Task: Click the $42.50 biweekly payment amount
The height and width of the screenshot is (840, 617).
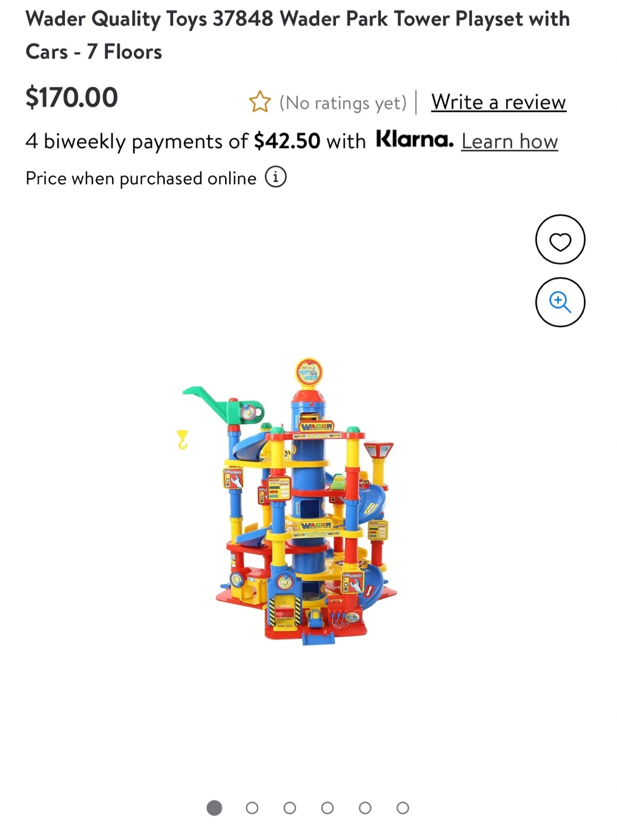Action: click(x=287, y=141)
